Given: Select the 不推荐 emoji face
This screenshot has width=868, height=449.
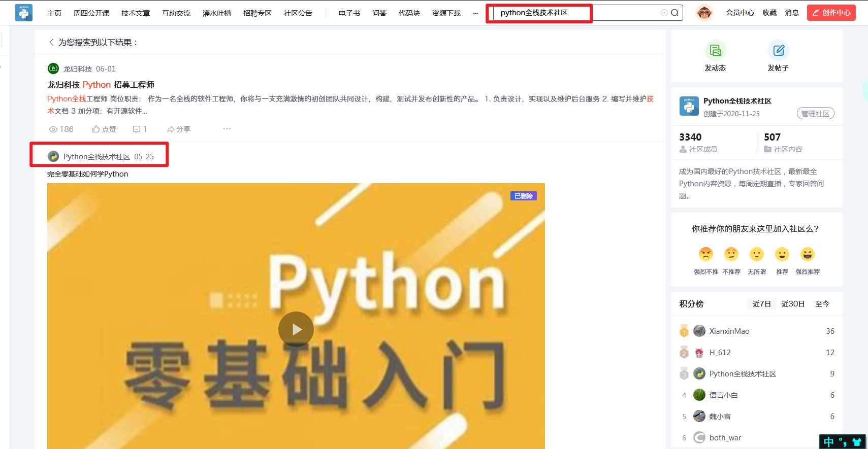Looking at the screenshot, I should (731, 254).
